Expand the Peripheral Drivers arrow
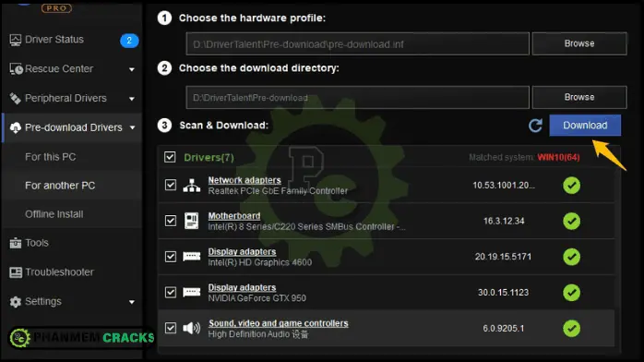The image size is (644, 362). pyautogui.click(x=131, y=99)
